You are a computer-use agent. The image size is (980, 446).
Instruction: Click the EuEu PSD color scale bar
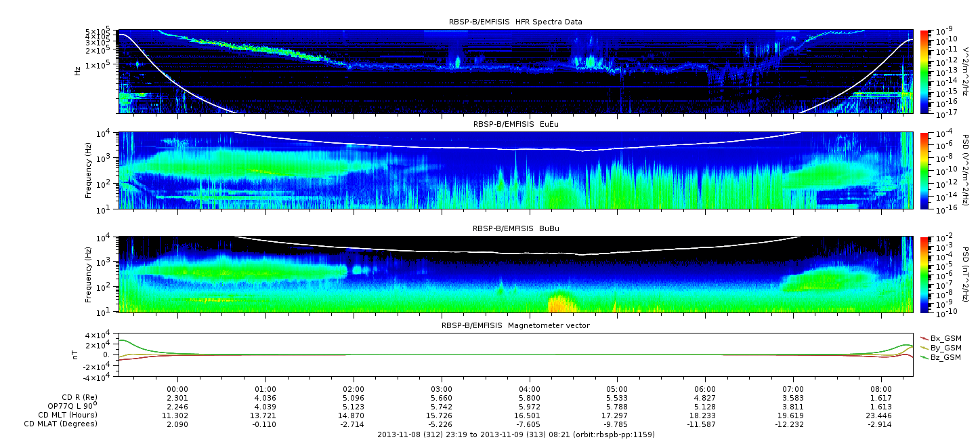tap(924, 171)
